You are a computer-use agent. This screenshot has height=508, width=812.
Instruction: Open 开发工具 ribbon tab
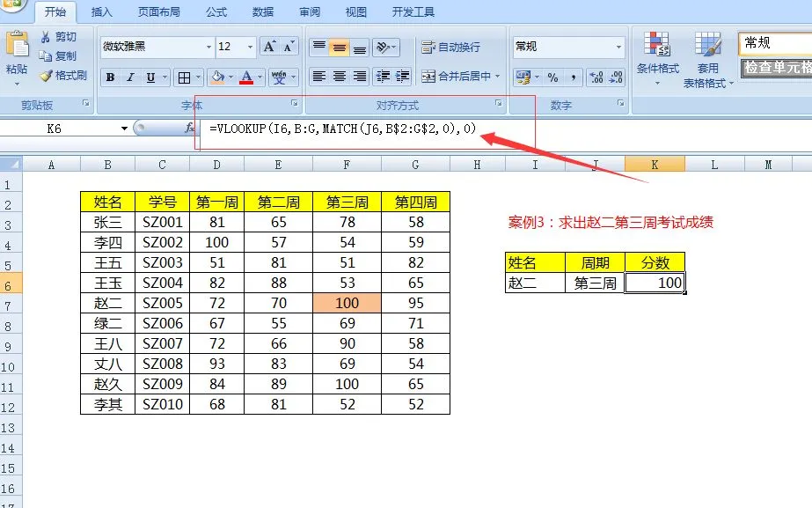coord(413,12)
